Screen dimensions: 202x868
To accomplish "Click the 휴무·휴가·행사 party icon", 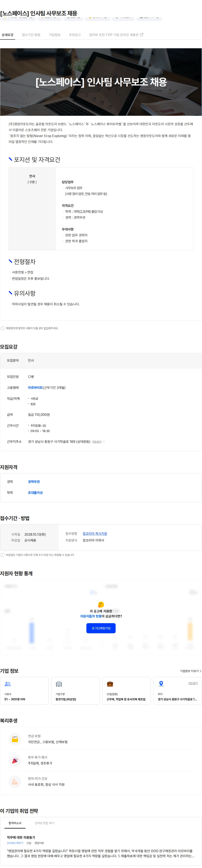I will click(x=15, y=760).
